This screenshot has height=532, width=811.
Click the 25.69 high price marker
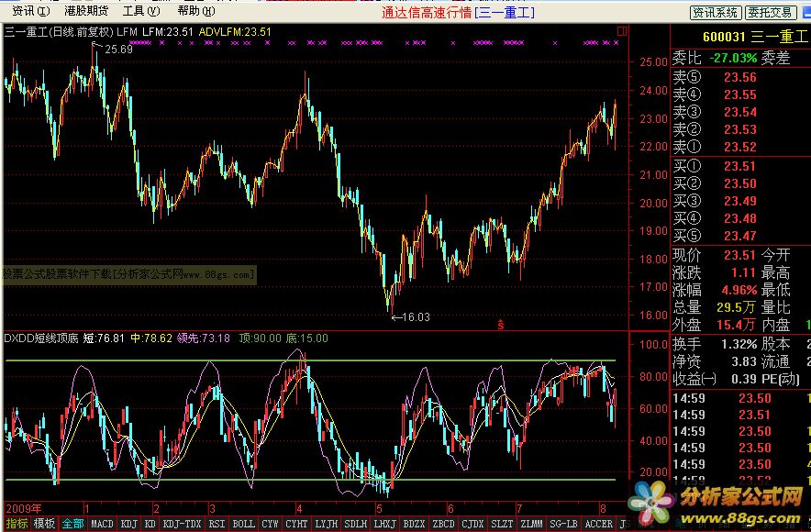pyautogui.click(x=118, y=50)
